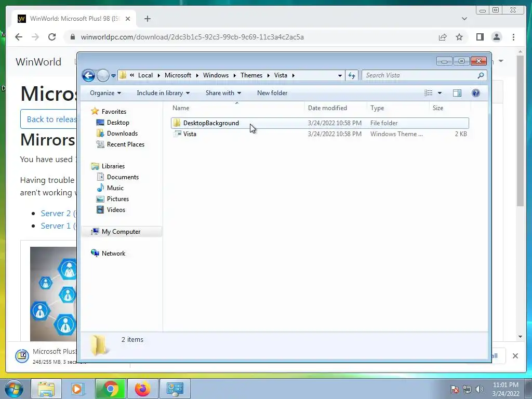
Task: Click Local in address breadcrumb
Action: [x=145, y=75]
